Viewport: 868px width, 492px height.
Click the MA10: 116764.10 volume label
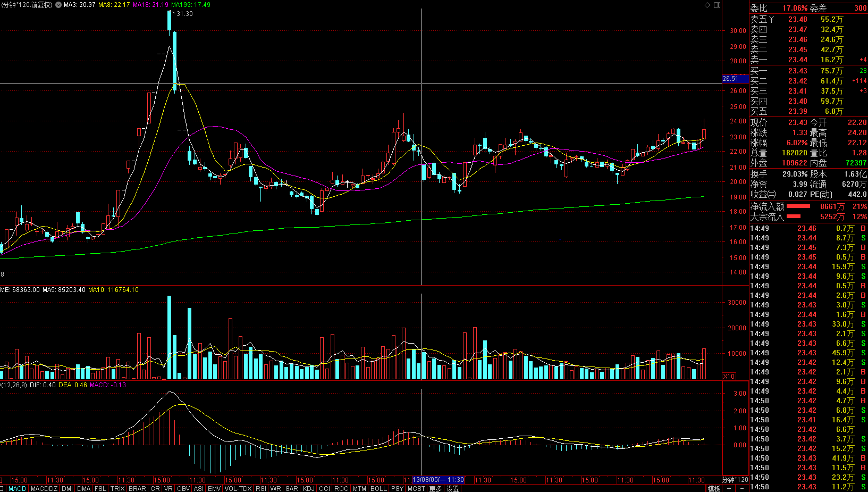pyautogui.click(x=113, y=290)
